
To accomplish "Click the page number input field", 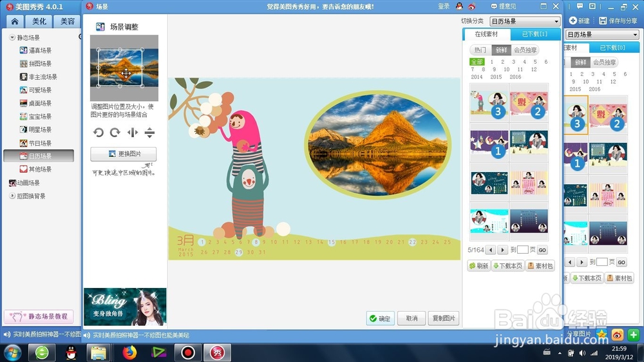I will 523,250.
